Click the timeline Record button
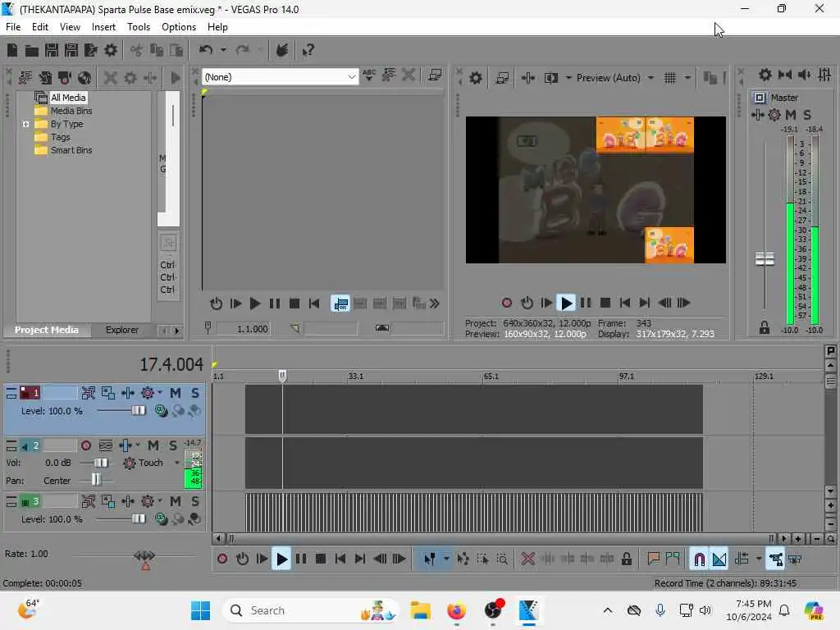The image size is (840, 630). (x=221, y=559)
